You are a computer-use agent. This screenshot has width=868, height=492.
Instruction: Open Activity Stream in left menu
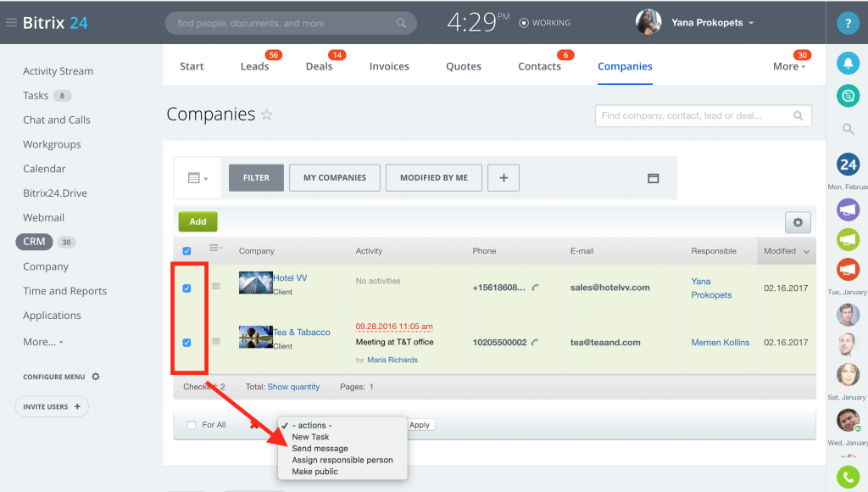click(x=58, y=71)
